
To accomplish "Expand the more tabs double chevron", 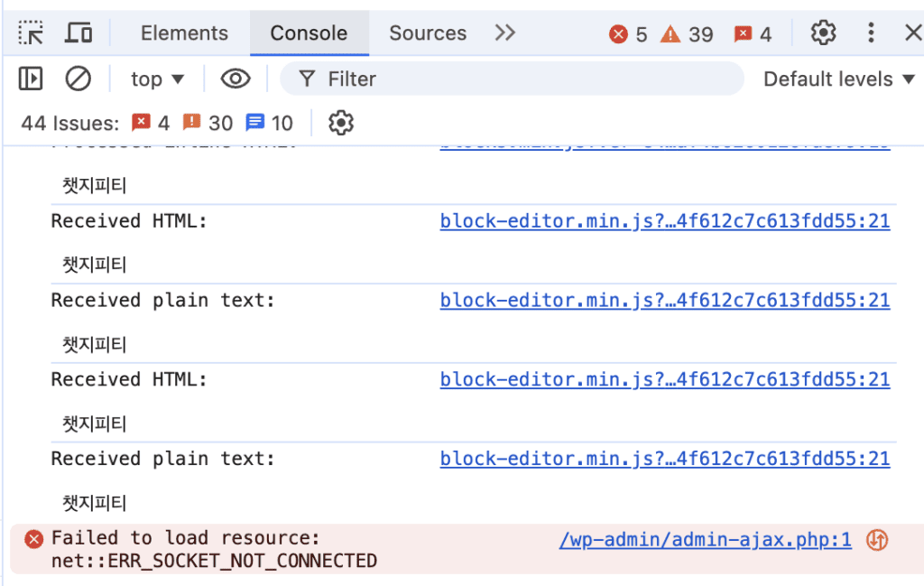I will click(x=505, y=33).
